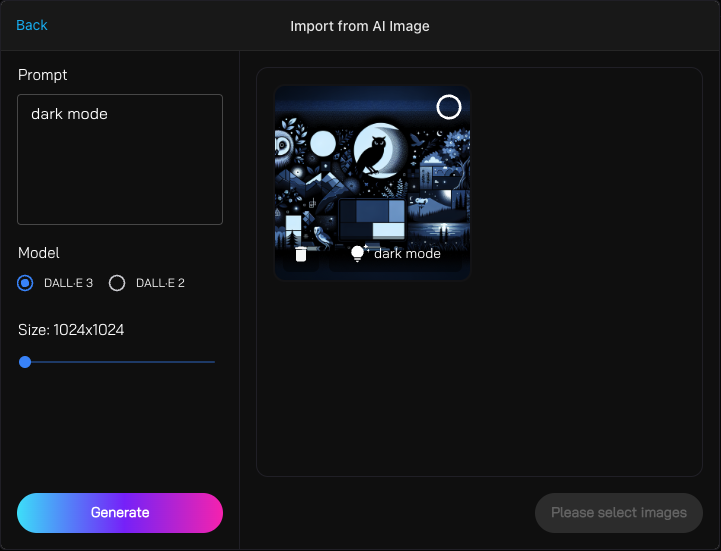The width and height of the screenshot is (721, 551).
Task: Choose the DALL·E 2 radio button
Action: [x=117, y=283]
